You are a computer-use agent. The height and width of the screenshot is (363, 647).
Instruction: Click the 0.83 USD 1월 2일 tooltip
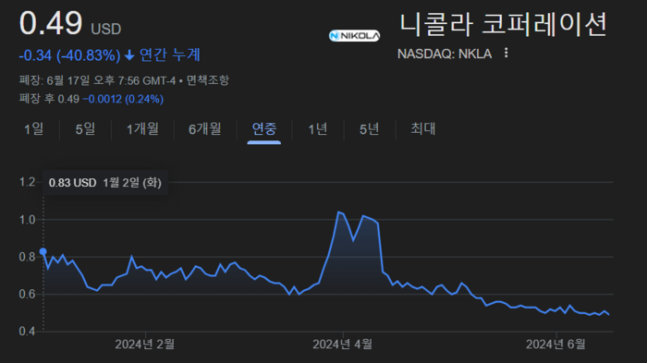(105, 183)
